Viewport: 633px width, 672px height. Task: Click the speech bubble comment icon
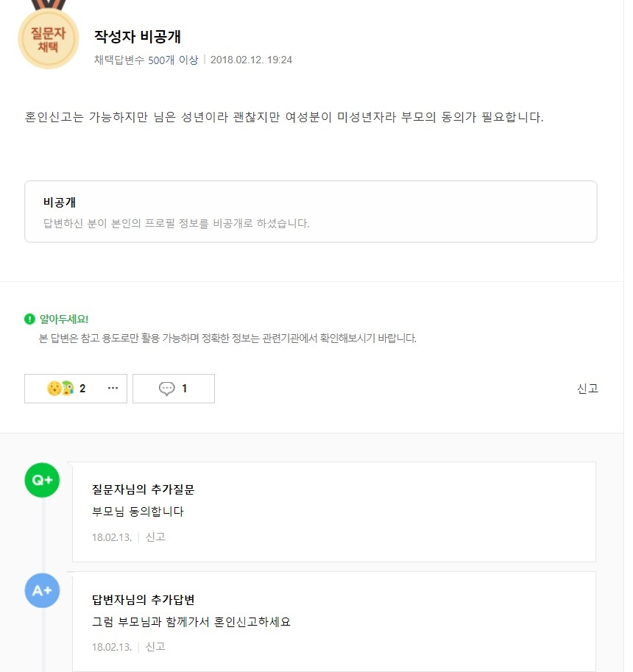[x=166, y=389]
